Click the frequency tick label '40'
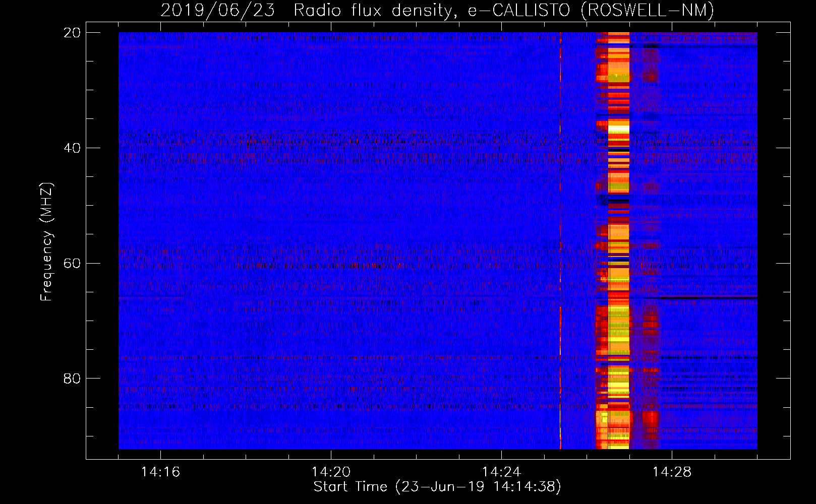 (72, 148)
